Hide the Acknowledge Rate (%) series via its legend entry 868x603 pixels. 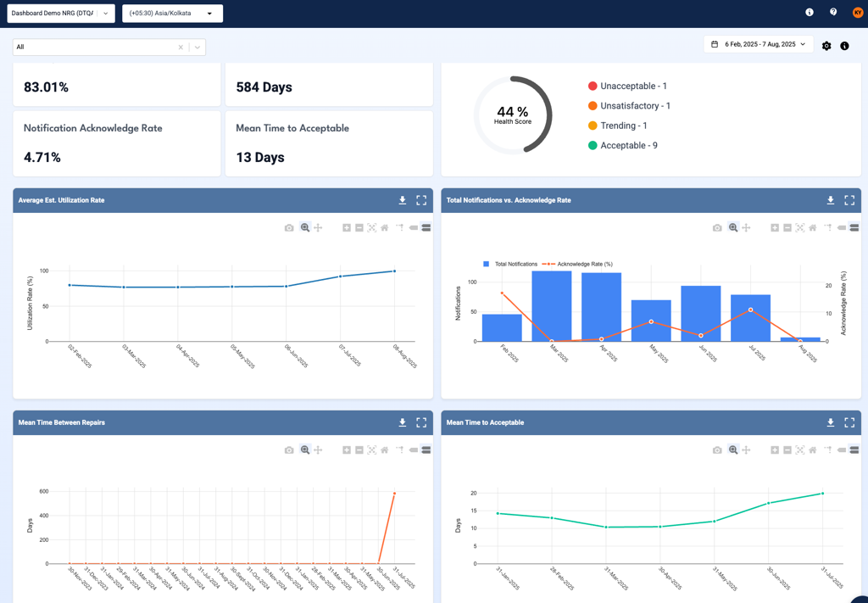point(577,264)
